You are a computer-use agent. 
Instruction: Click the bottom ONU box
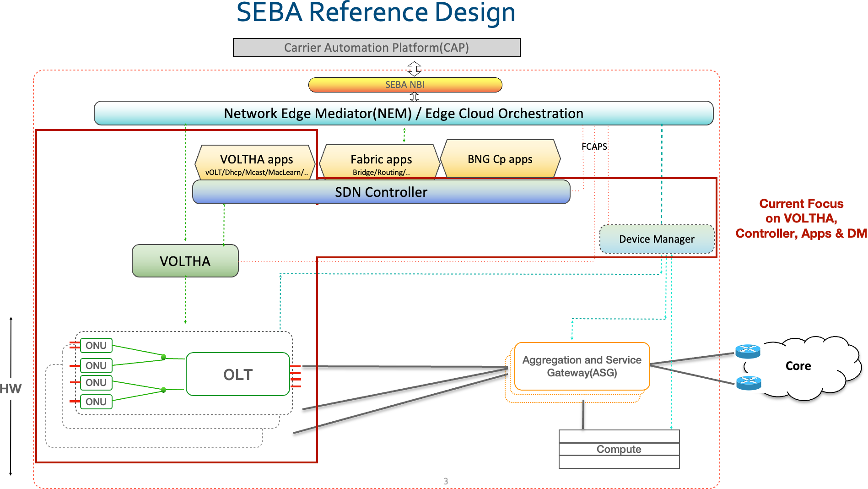[x=96, y=402]
